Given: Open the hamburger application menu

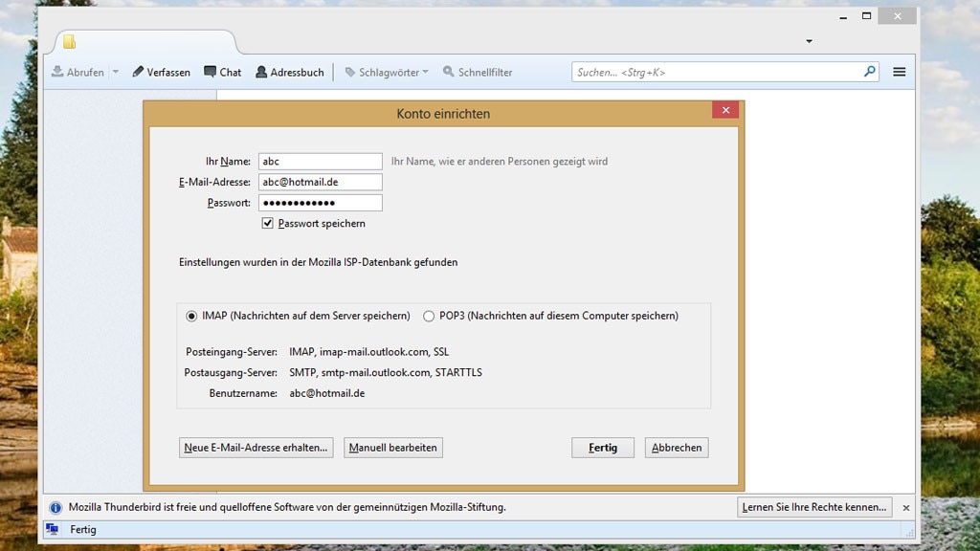Looking at the screenshot, I should click(898, 72).
